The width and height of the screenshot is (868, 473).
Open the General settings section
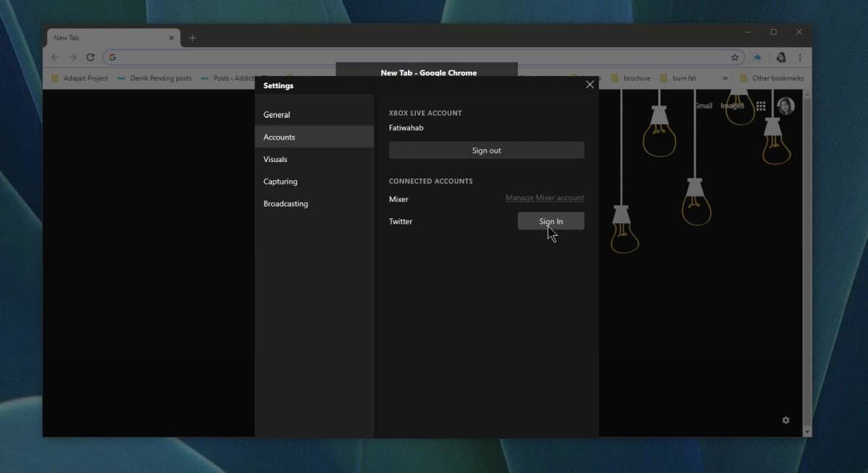[x=314, y=114]
